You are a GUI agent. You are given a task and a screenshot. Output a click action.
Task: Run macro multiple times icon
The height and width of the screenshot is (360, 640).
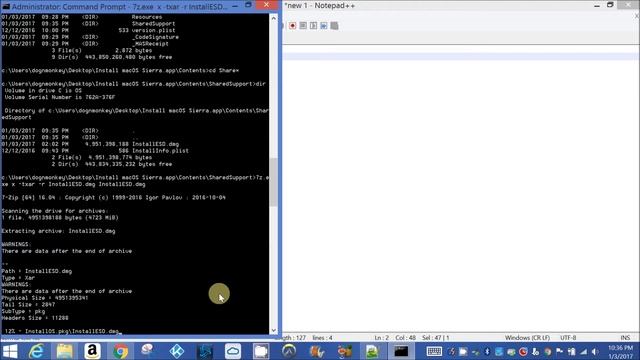324,26
